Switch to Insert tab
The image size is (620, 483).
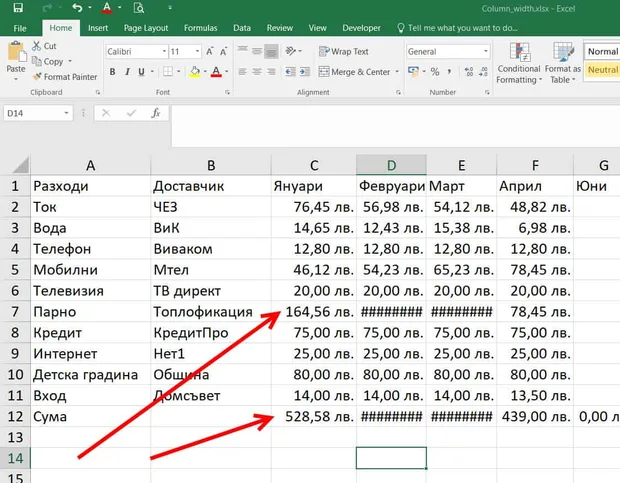coord(98,28)
